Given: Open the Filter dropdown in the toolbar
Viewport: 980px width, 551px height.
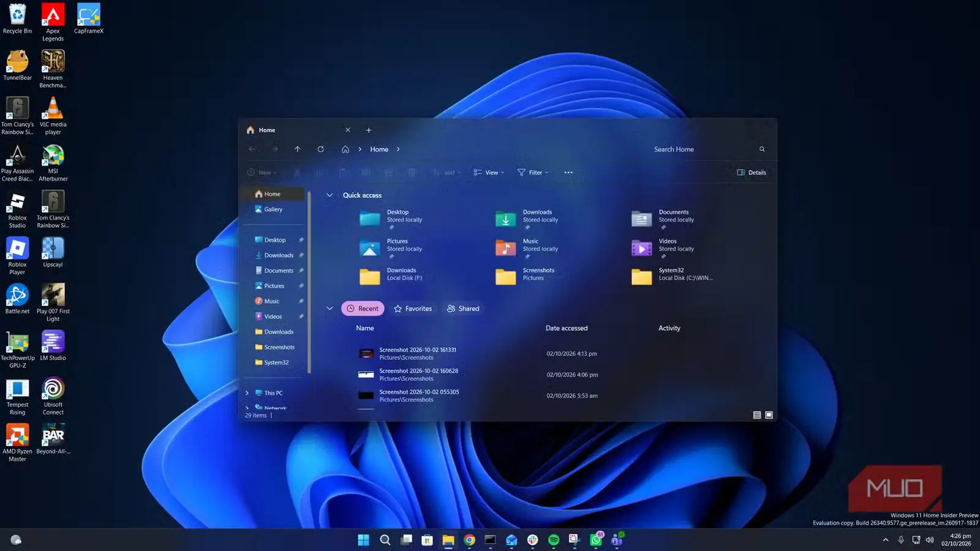Looking at the screenshot, I should click(533, 173).
